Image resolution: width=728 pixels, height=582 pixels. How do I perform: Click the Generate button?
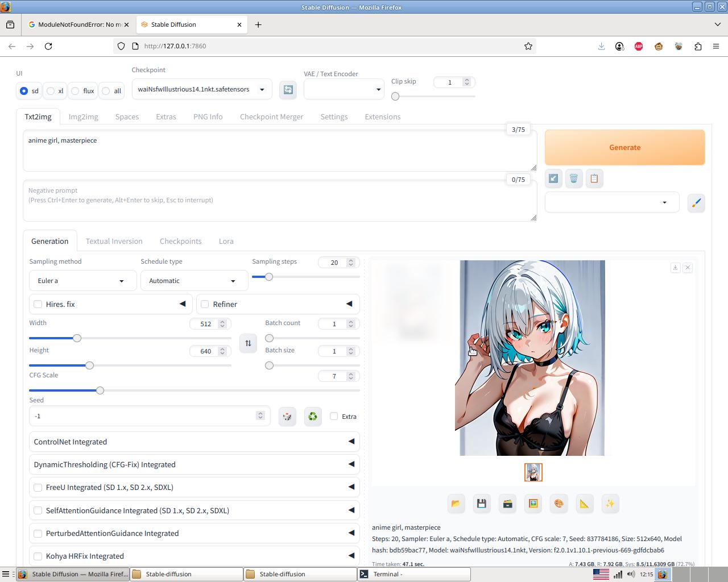624,147
